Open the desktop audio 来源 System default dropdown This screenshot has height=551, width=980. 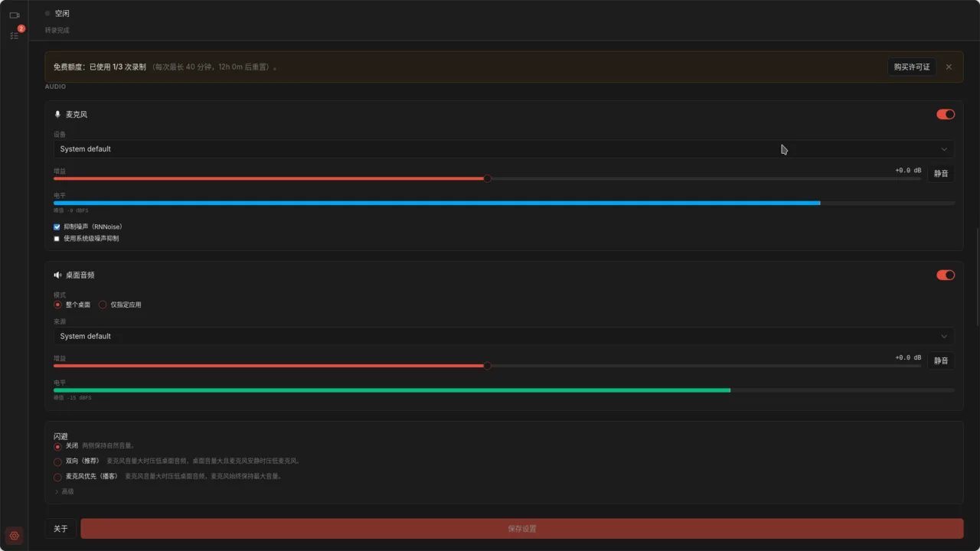pyautogui.click(x=504, y=336)
